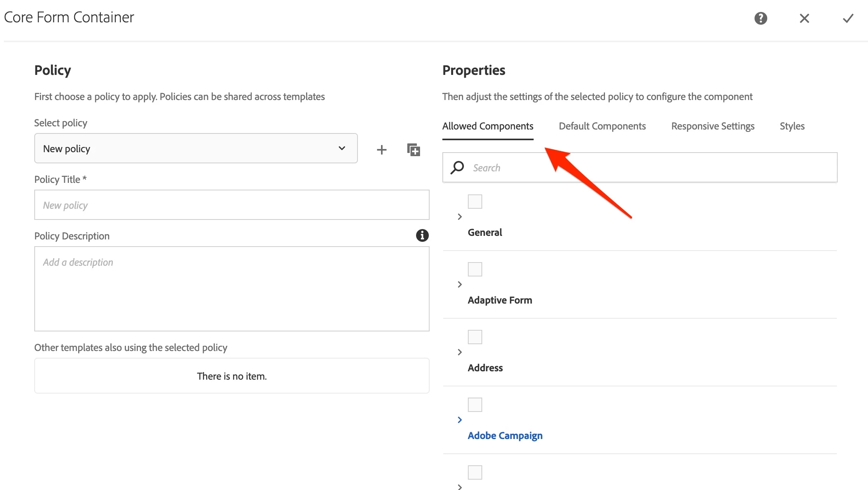Viewport: 868px width, 490px height.
Task: Click the Done checkmark icon
Action: pos(848,18)
